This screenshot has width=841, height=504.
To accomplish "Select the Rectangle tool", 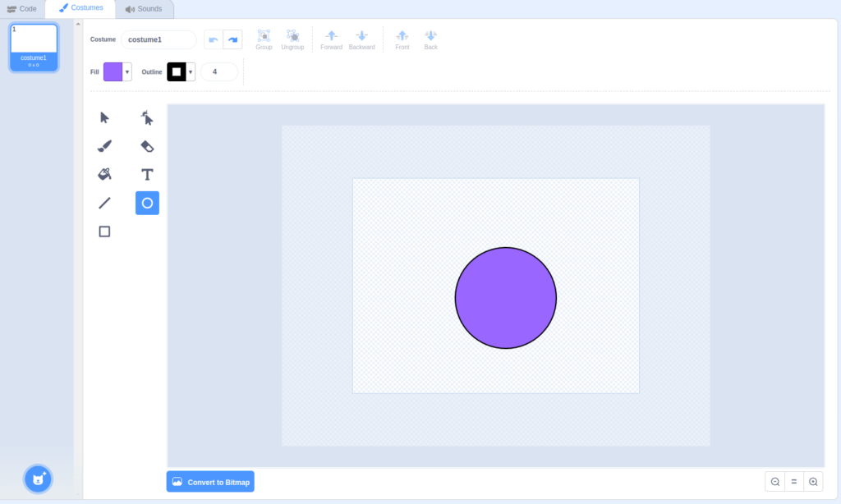I will 104,231.
